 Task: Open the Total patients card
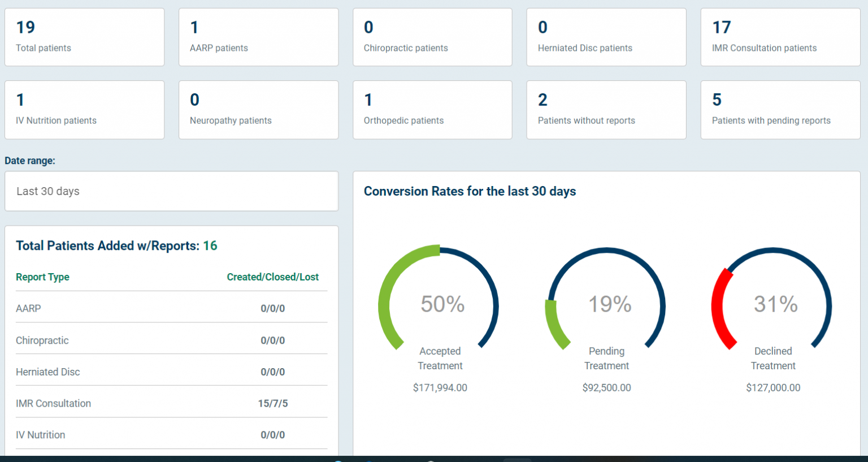click(x=85, y=37)
